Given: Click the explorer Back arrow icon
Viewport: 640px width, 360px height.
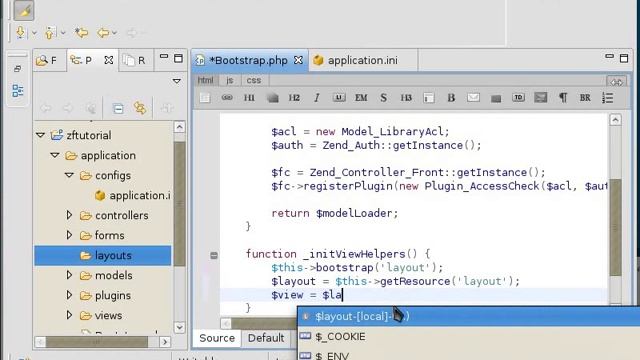Looking at the screenshot, I should coord(46,109).
